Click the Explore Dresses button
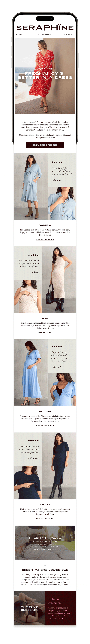90x644 pixels. pos(45,145)
